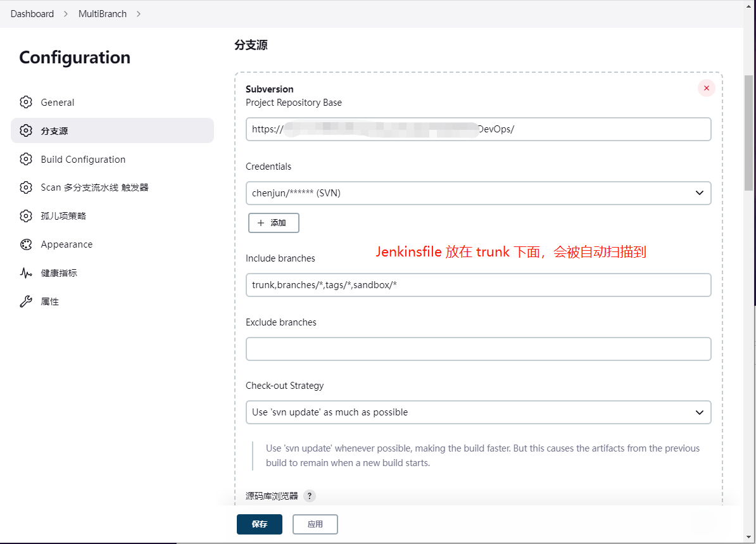756x544 pixels.
Task: Open help for 源码库浏览器
Action: (310, 496)
